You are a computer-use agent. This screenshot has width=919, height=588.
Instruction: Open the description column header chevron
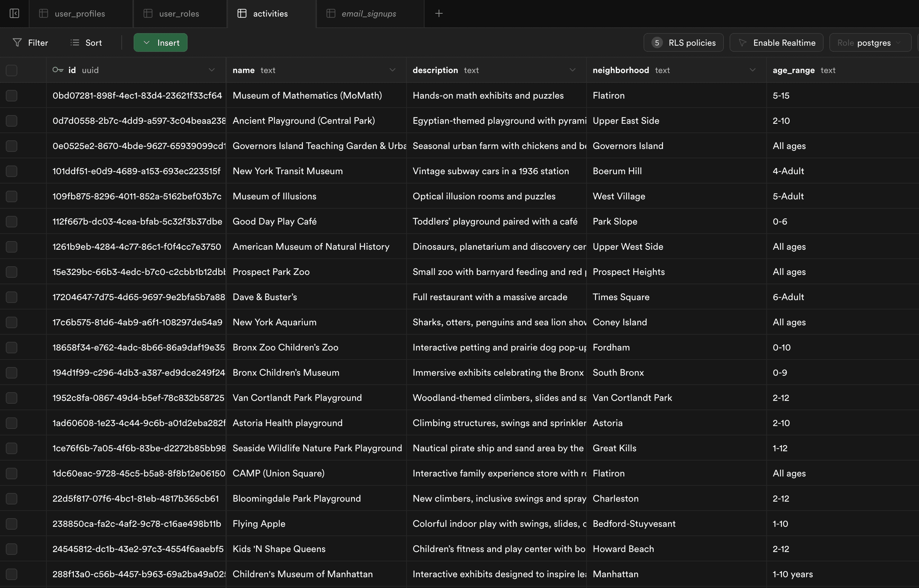coord(572,70)
